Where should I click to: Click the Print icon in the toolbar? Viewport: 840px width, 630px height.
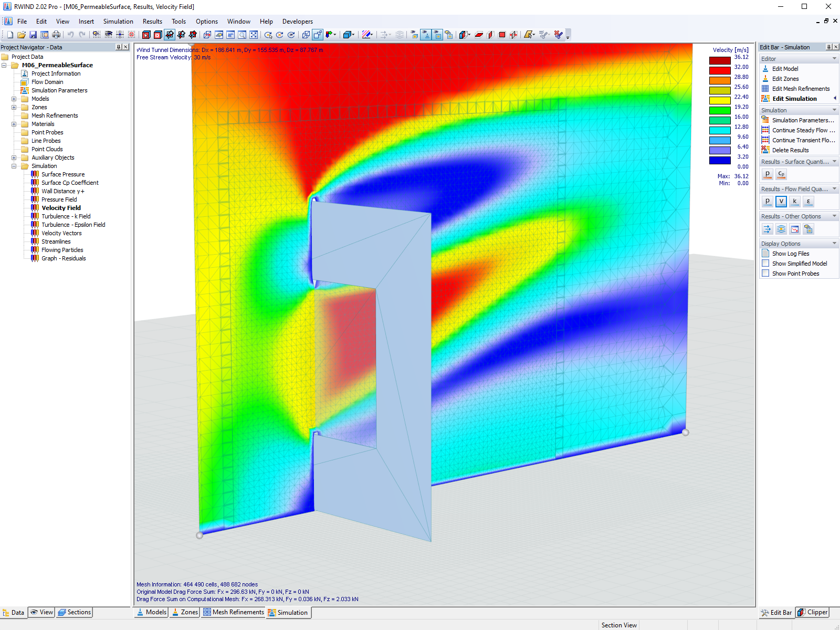56,34
